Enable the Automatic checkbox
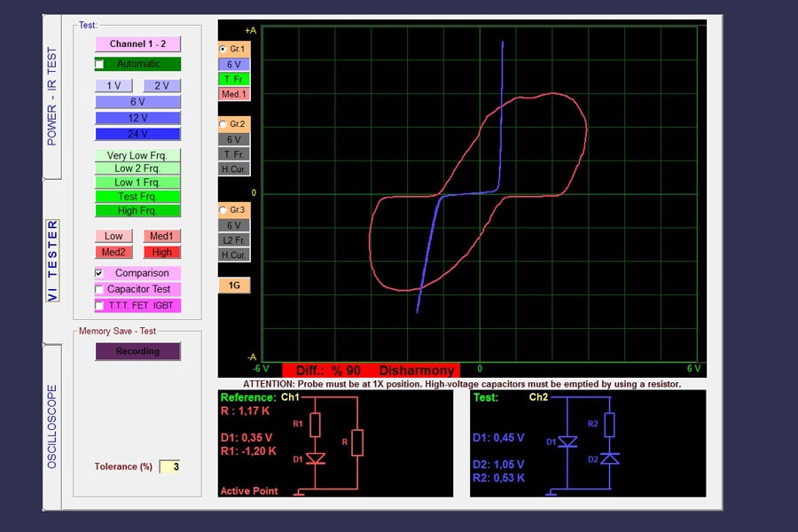The height and width of the screenshot is (532, 798). tap(99, 64)
